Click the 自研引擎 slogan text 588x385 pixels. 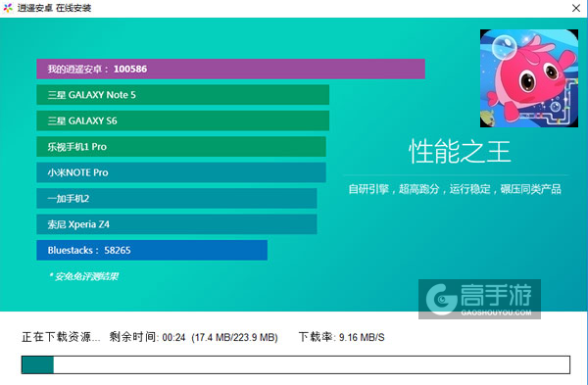click(x=455, y=189)
